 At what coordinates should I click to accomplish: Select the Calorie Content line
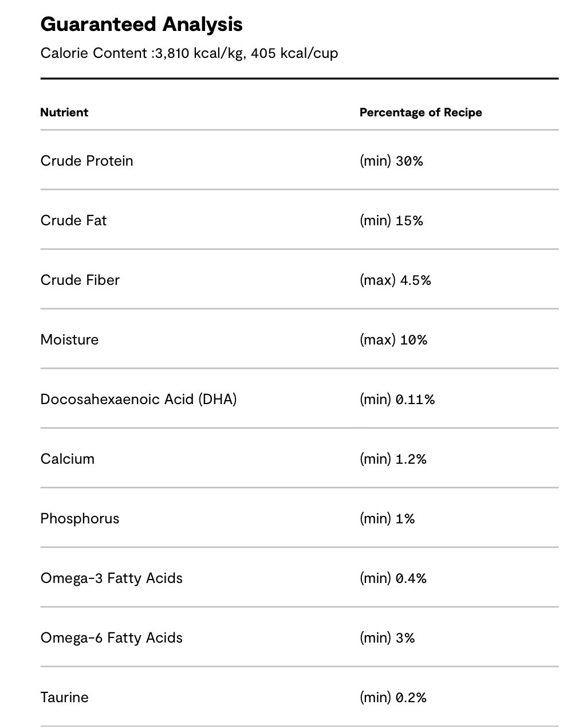tap(189, 53)
